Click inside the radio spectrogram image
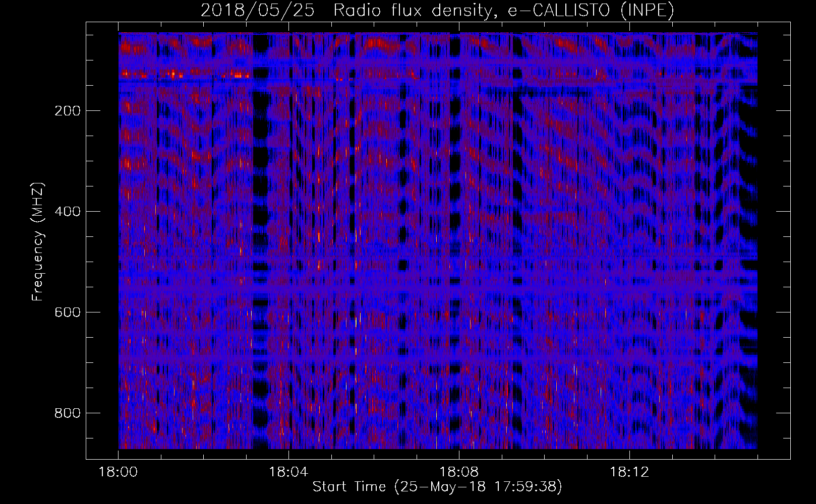Viewport: 816px width, 504px height. click(438, 240)
